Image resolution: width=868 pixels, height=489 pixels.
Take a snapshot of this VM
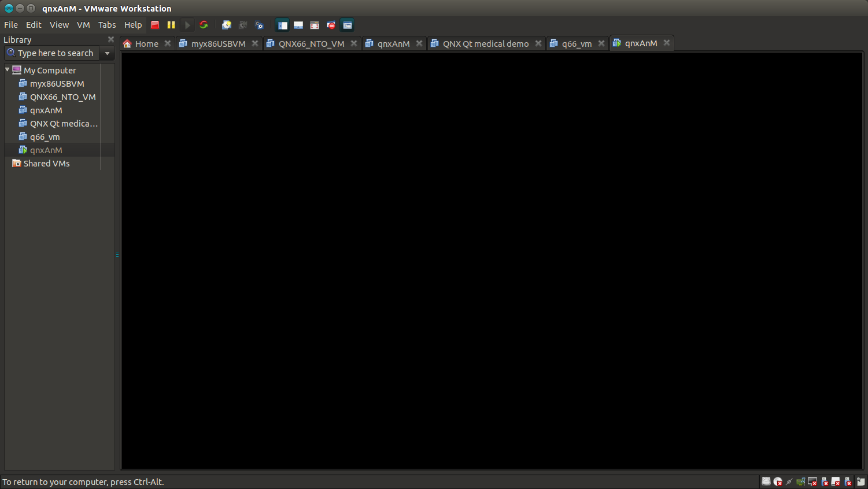(227, 25)
